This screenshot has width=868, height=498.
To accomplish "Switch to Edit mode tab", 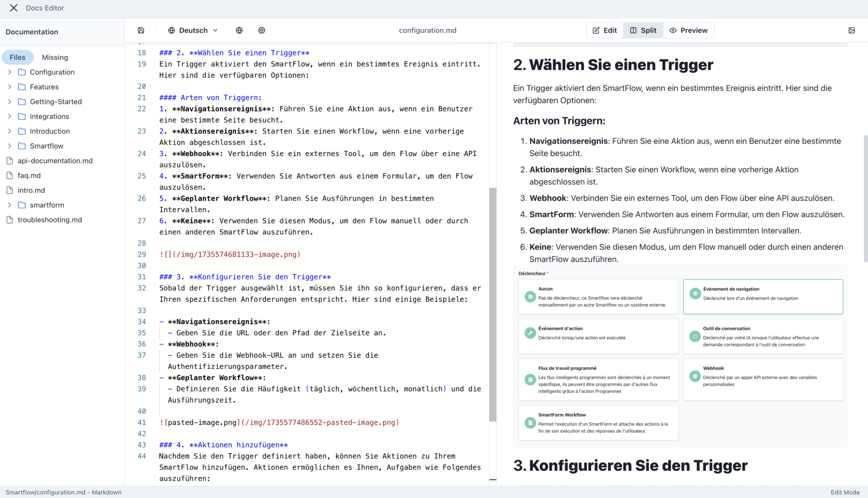I will point(604,30).
